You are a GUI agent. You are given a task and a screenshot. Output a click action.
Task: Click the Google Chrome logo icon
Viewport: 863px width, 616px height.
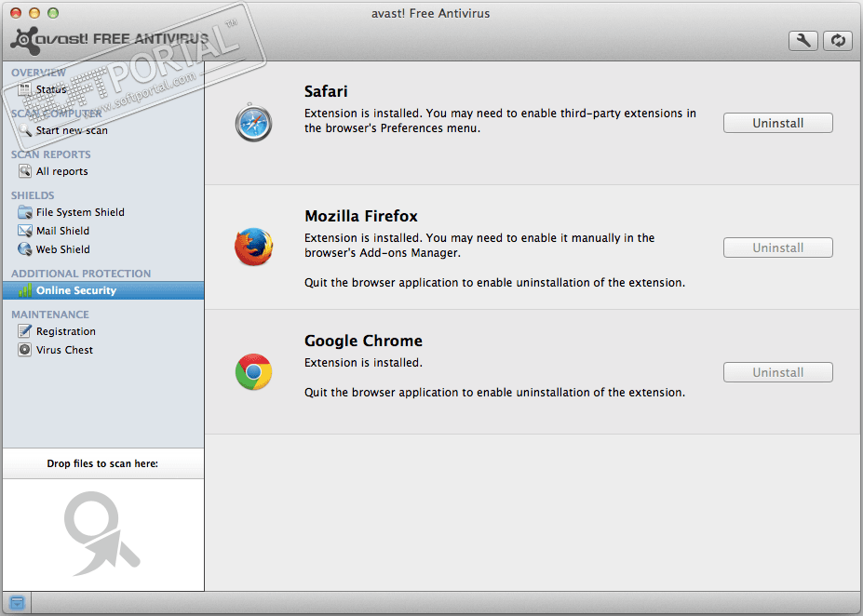(253, 372)
